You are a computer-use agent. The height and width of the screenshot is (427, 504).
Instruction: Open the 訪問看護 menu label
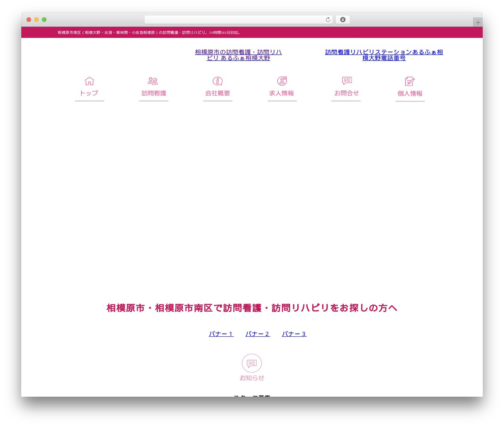154,93
